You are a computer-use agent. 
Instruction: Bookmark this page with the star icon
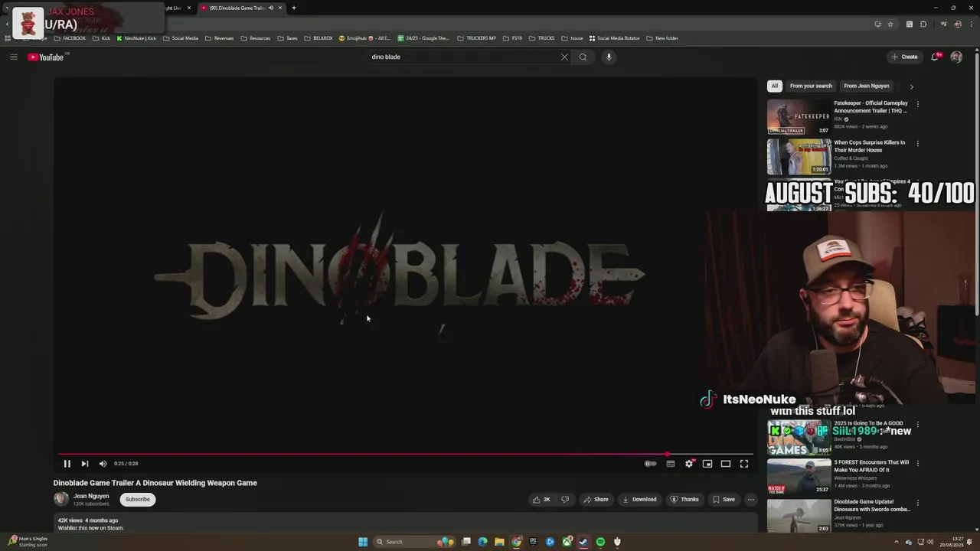click(x=890, y=24)
